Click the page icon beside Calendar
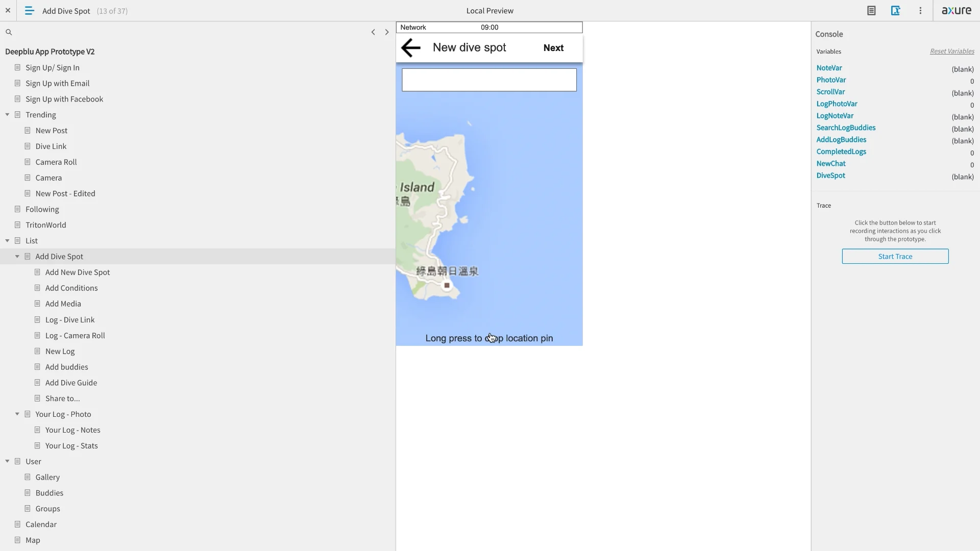This screenshot has width=980, height=551. (x=17, y=524)
